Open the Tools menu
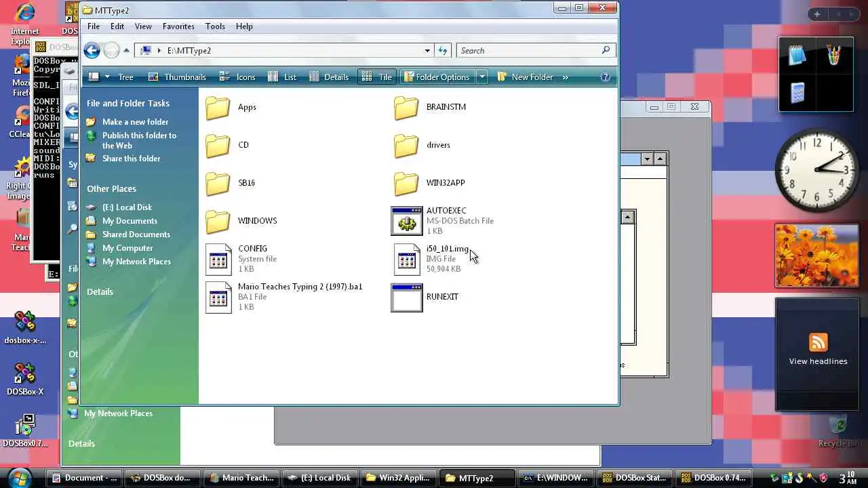The height and width of the screenshot is (488, 868). point(215,26)
